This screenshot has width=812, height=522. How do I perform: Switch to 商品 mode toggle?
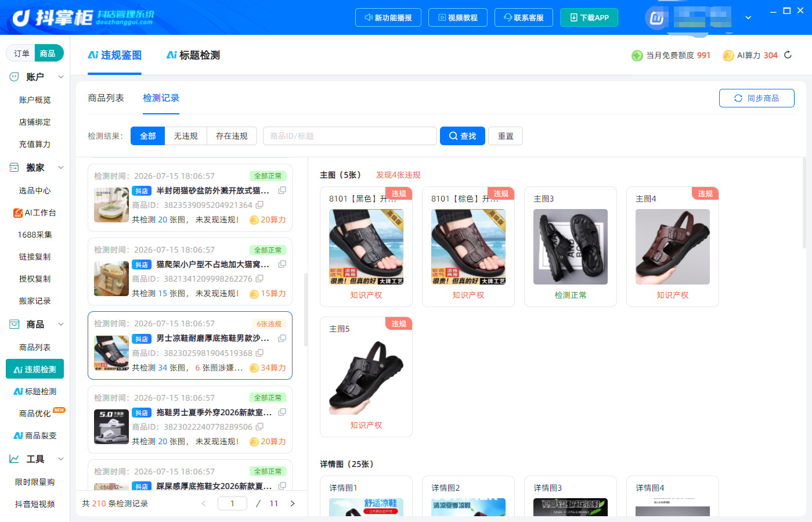pos(48,53)
